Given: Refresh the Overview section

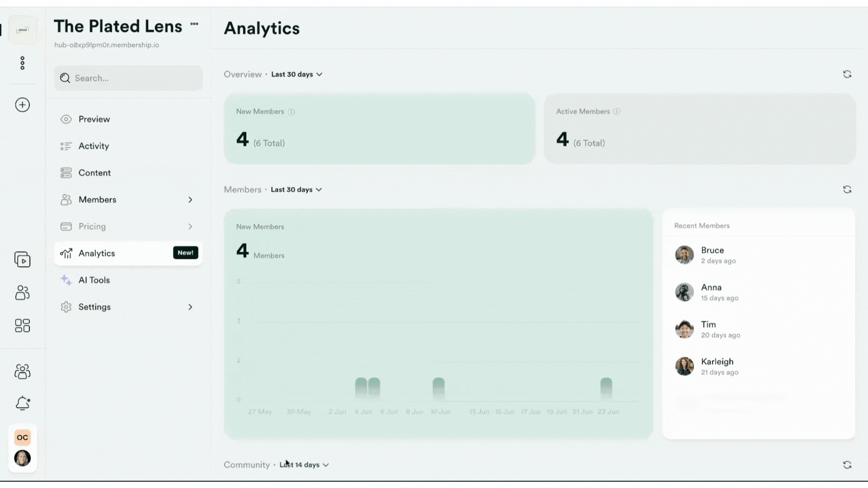Looking at the screenshot, I should point(847,74).
